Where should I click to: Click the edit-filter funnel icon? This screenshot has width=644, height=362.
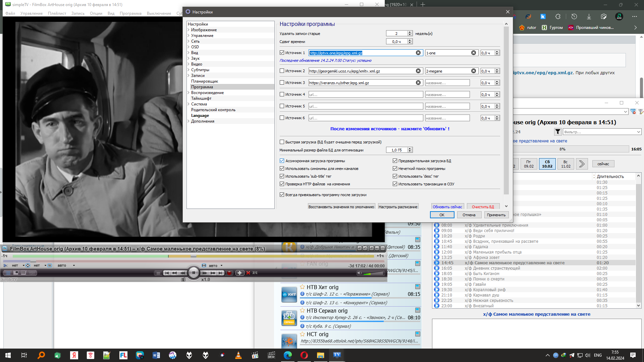point(641,111)
